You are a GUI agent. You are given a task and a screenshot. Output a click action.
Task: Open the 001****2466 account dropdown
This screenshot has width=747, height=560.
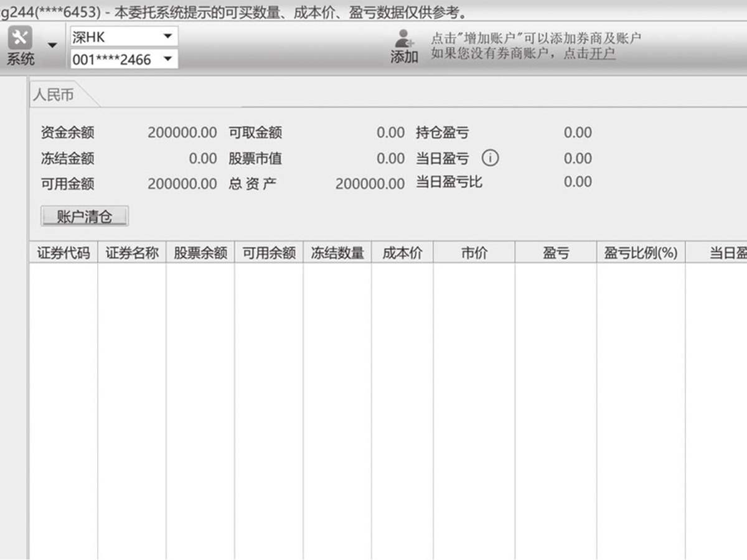tap(124, 60)
